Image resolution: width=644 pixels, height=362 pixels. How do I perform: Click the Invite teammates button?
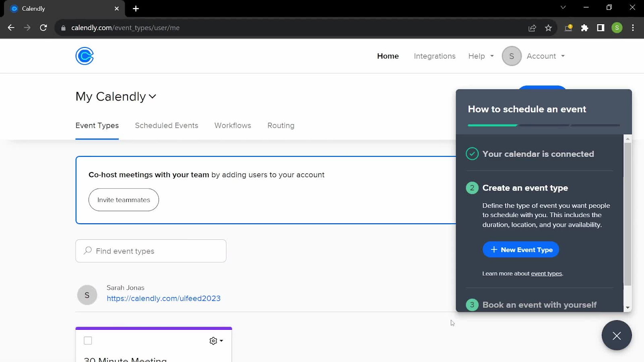click(x=124, y=200)
